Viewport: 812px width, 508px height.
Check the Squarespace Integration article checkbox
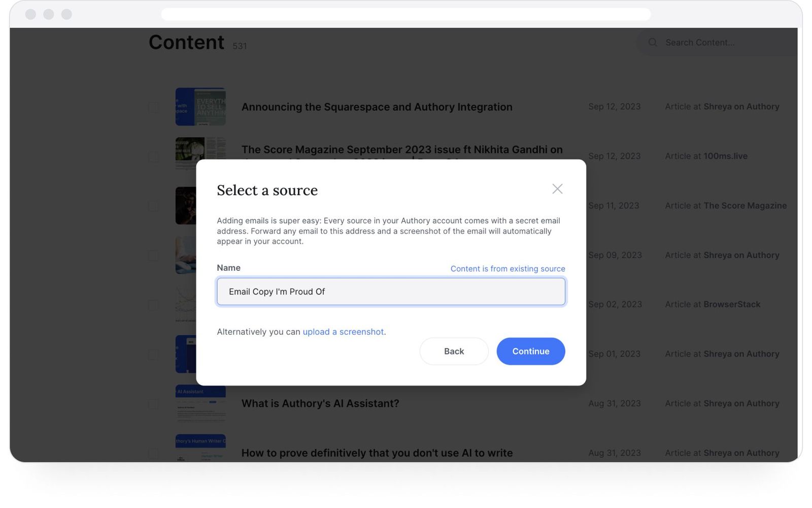154,107
